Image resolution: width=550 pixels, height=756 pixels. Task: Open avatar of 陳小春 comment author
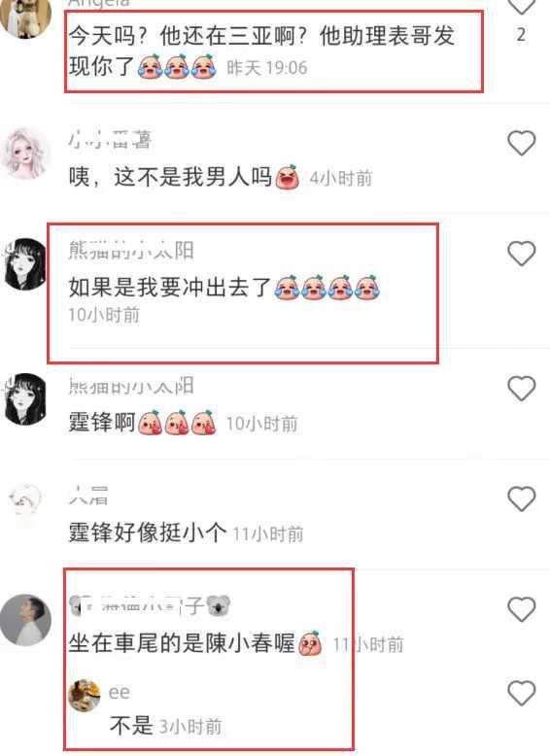point(25,620)
